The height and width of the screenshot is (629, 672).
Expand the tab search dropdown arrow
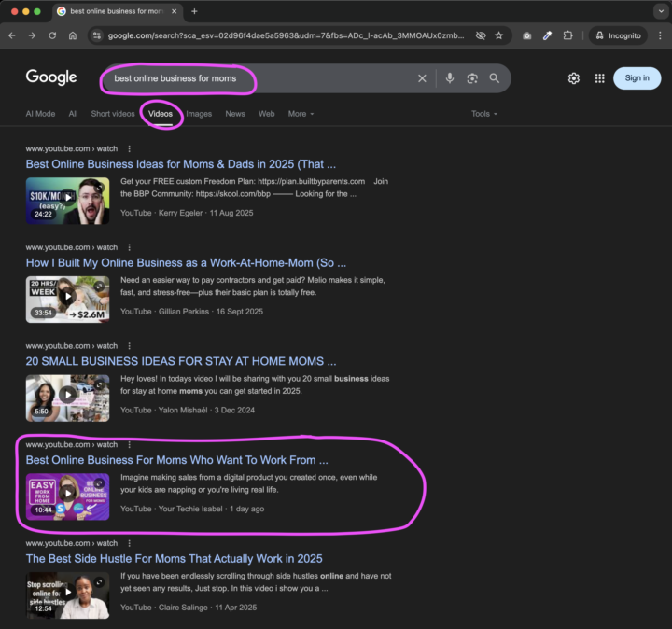[661, 11]
